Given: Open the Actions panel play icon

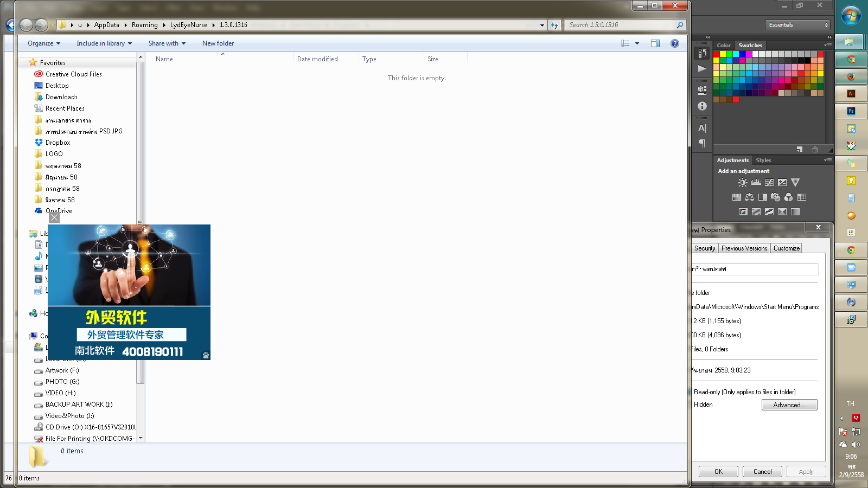Looking at the screenshot, I should 702,69.
